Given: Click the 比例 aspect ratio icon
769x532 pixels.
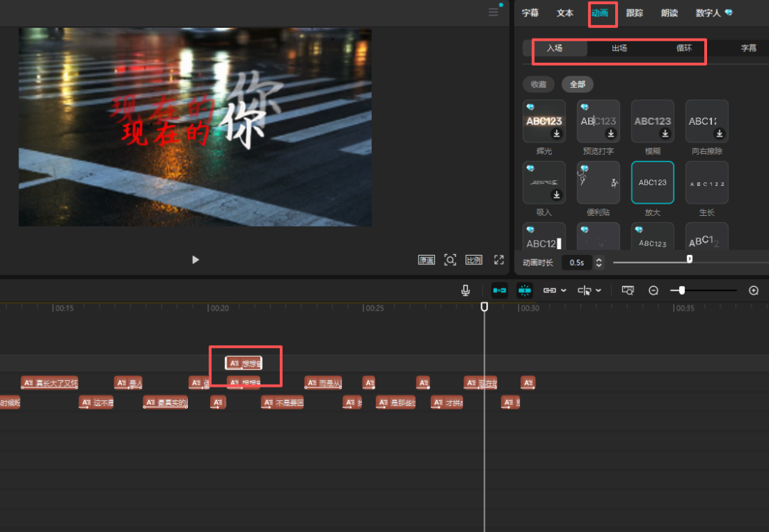Looking at the screenshot, I should tap(474, 260).
